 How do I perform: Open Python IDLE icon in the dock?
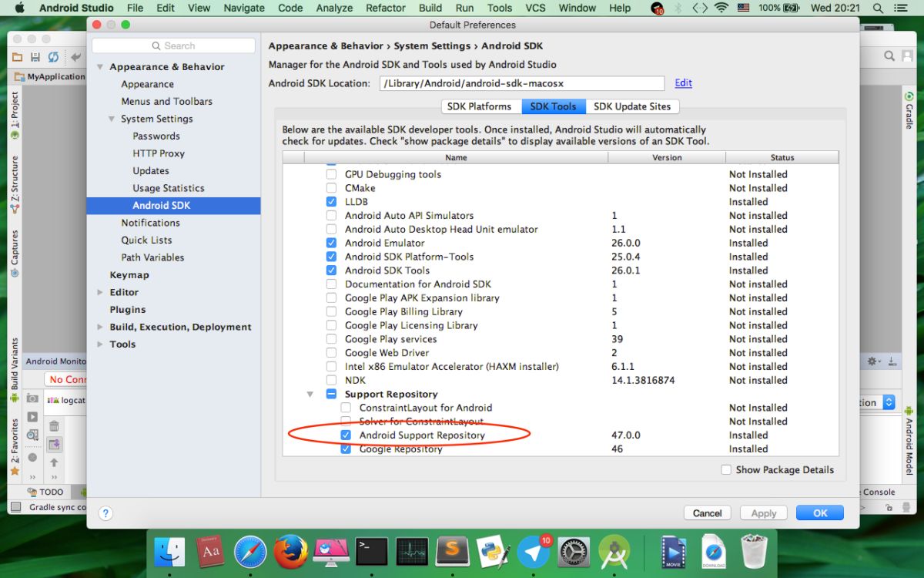(493, 552)
